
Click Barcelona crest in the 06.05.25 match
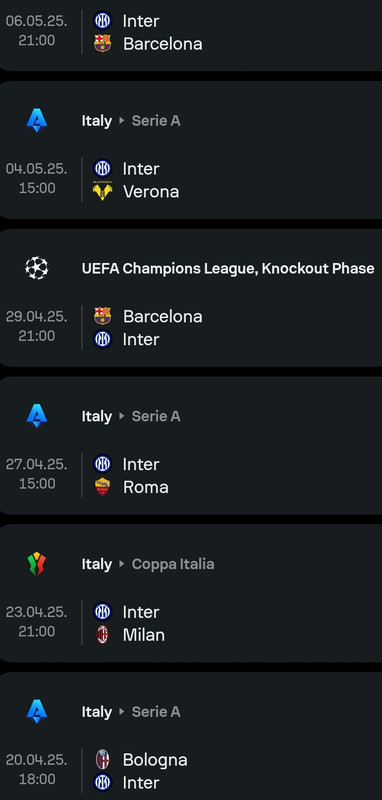point(103,43)
